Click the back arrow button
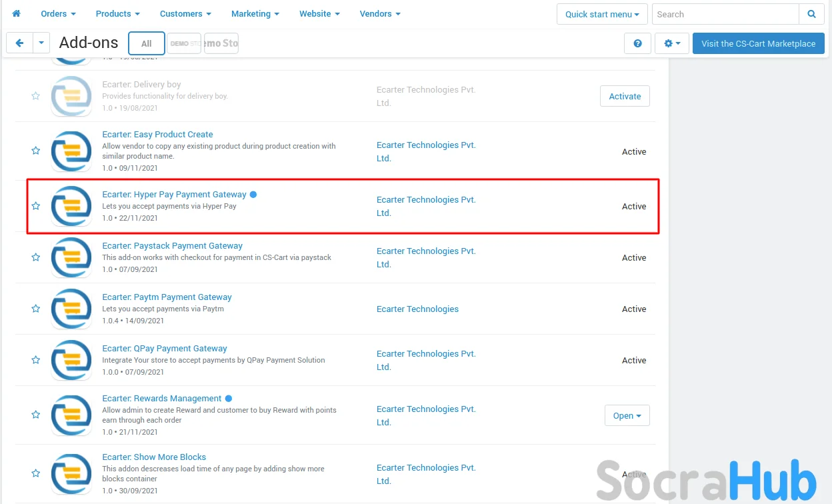The height and width of the screenshot is (504, 832). point(19,43)
